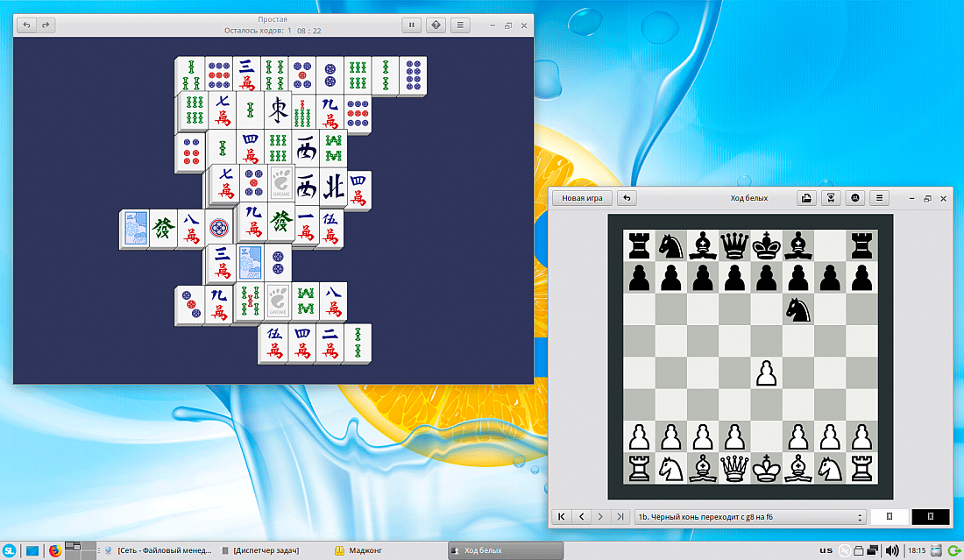Click the chess claim-draw hourglass icon

coord(830,198)
